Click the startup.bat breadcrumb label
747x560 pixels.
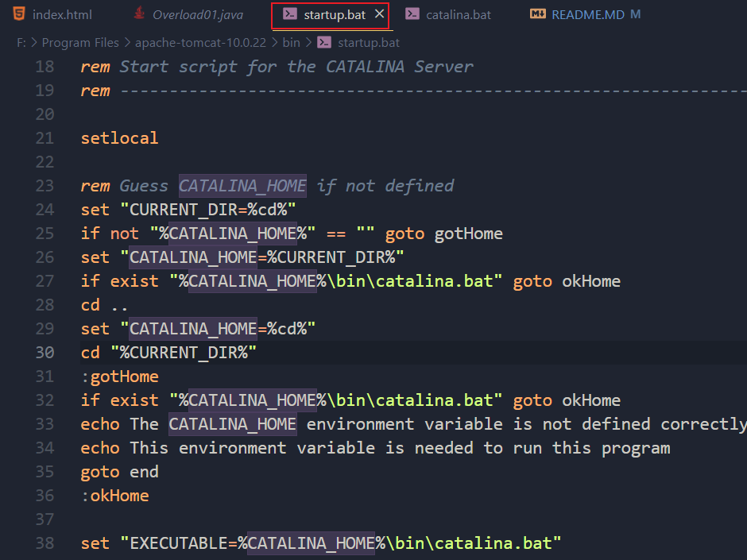[369, 43]
